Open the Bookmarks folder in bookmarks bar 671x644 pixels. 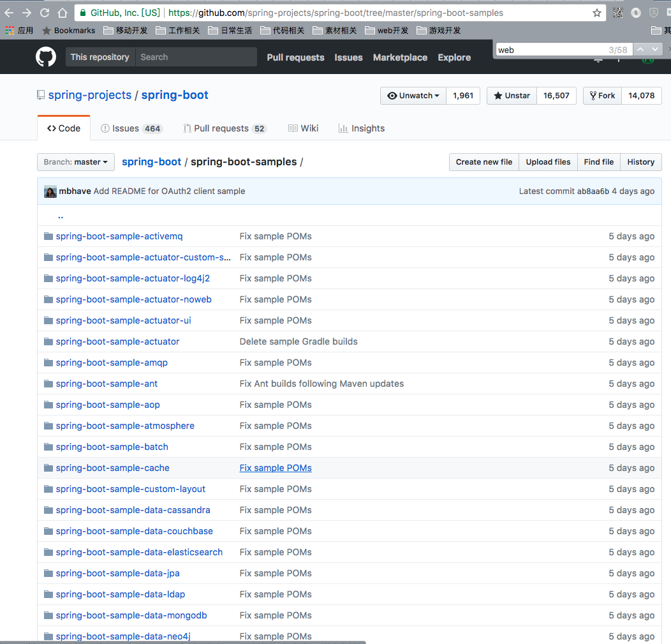(x=68, y=31)
